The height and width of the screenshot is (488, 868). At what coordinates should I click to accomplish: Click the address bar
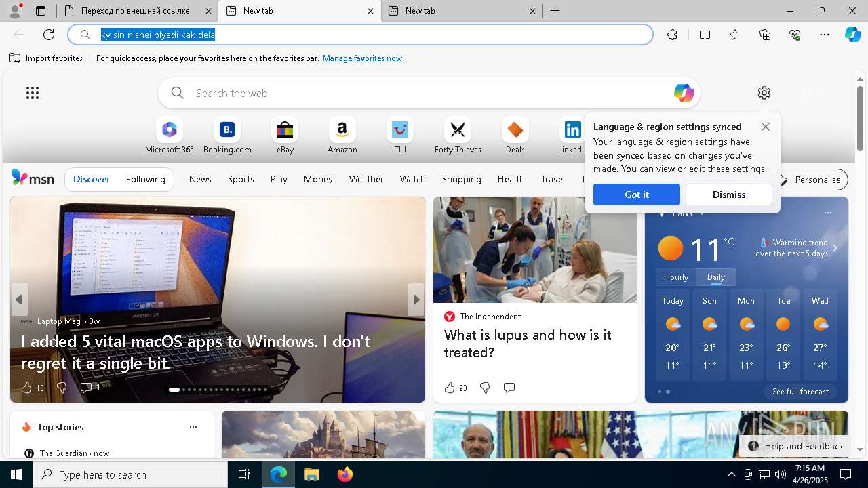click(360, 35)
